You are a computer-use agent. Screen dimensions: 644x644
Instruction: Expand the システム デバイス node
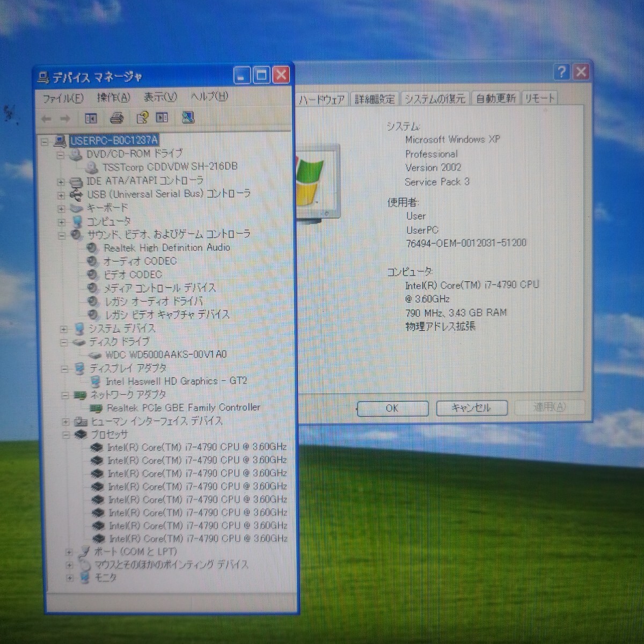[x=64, y=329]
